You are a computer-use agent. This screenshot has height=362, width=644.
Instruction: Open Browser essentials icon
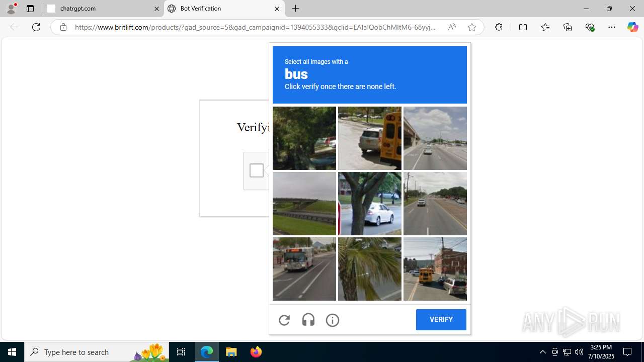590,27
